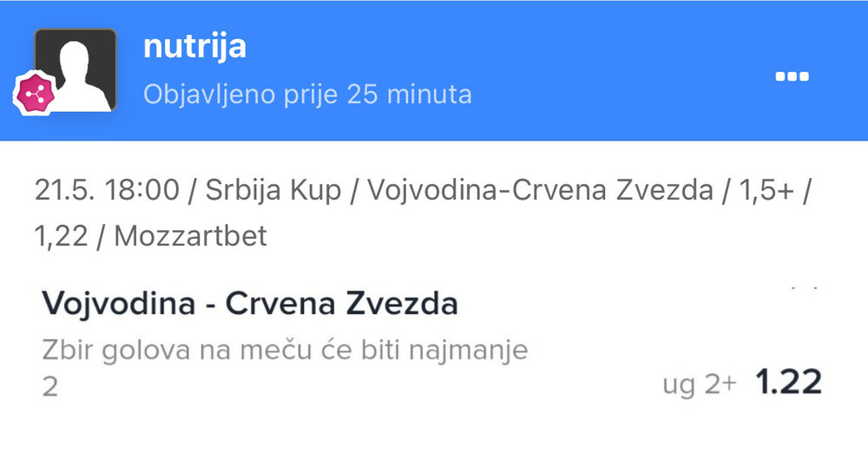This screenshot has width=868, height=467.
Task: Click the '1,22' odds in post text
Action: pos(61,237)
